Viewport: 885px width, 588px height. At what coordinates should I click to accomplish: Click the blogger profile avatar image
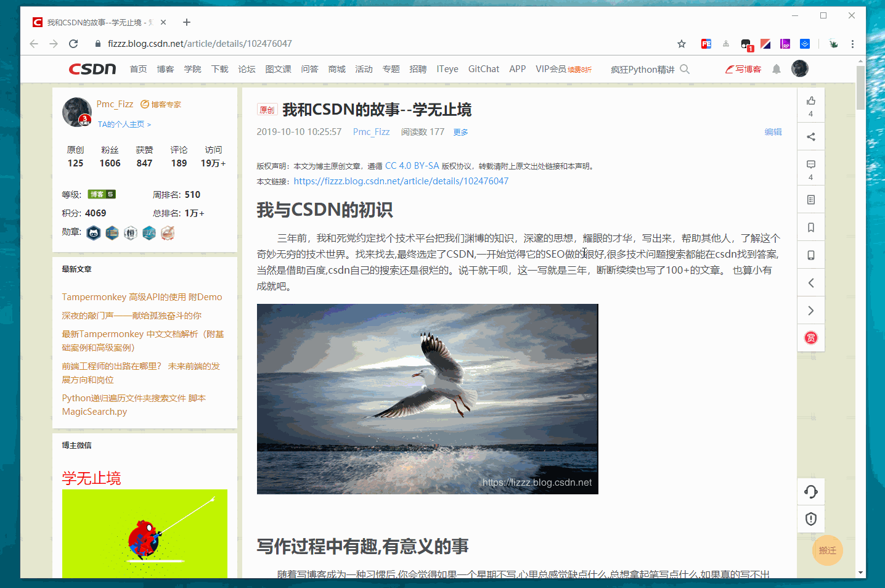click(x=77, y=112)
